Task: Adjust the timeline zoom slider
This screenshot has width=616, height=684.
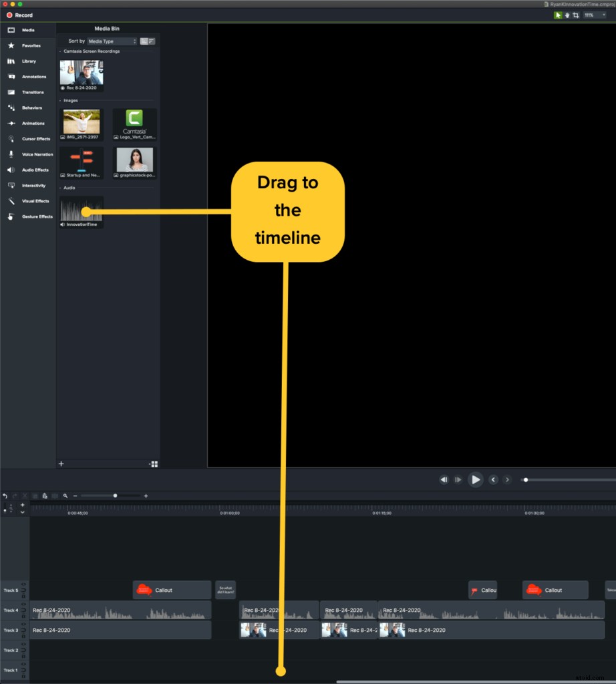Action: coord(115,496)
